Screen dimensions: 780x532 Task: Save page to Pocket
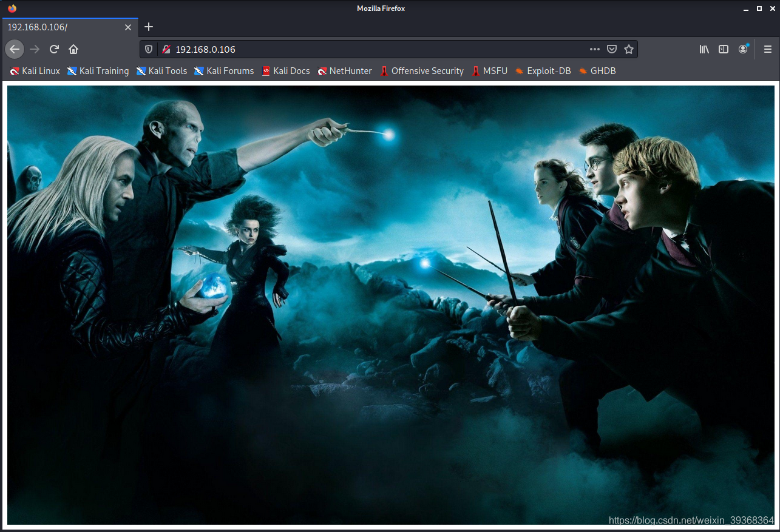612,49
